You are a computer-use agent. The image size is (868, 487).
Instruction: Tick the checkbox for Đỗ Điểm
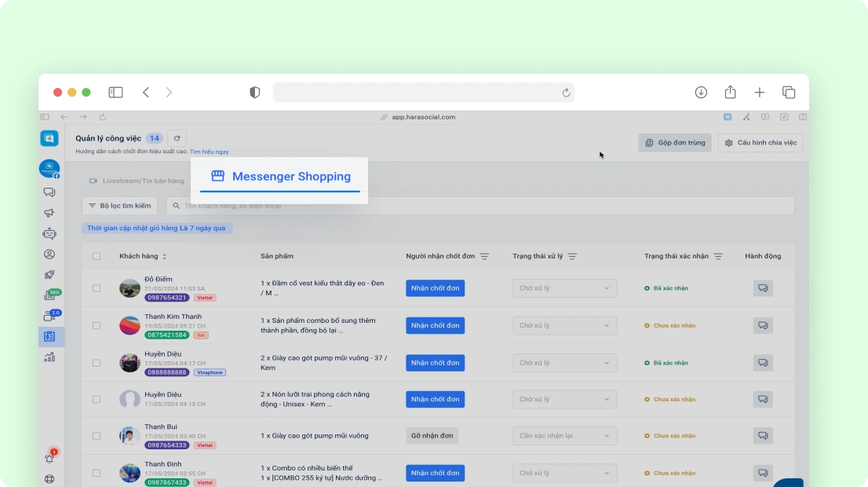tap(97, 288)
